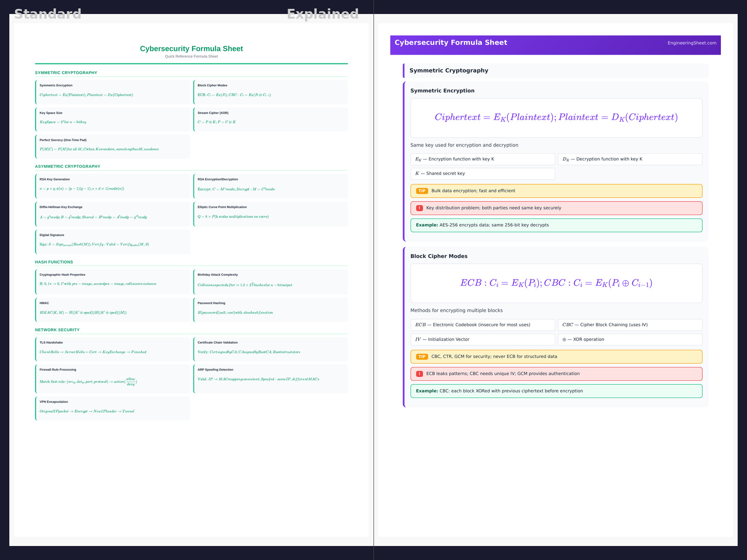Click the TIP badge for bulk data encryption
The image size is (747, 560).
coord(422,191)
